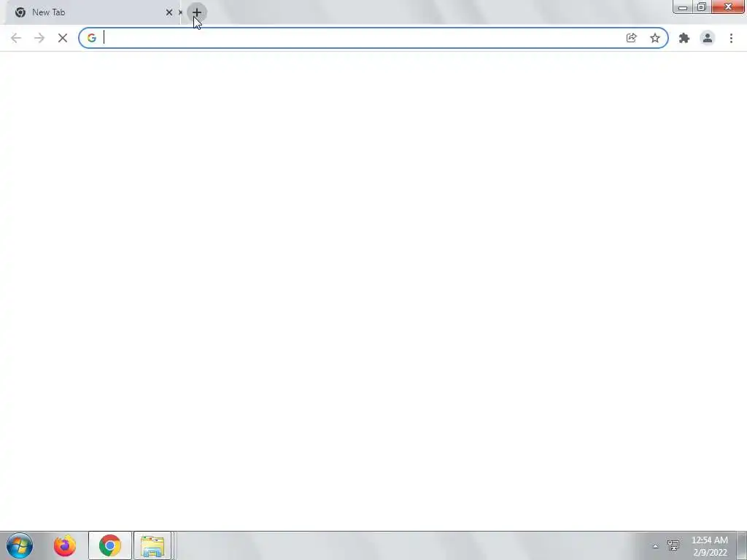Restore down the Chrome window

click(x=702, y=7)
